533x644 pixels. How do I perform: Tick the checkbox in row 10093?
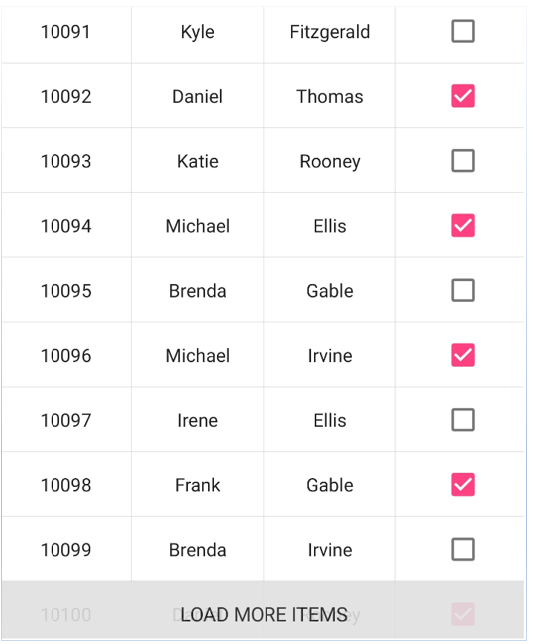(x=463, y=161)
